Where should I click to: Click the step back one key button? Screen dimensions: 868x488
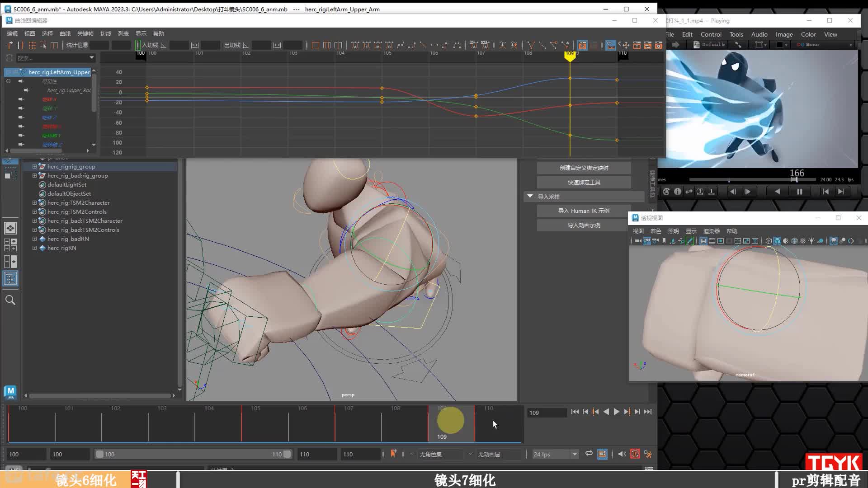tap(596, 412)
